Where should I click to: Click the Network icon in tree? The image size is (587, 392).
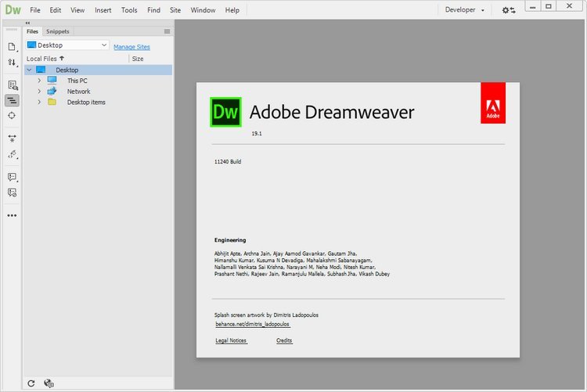click(52, 91)
